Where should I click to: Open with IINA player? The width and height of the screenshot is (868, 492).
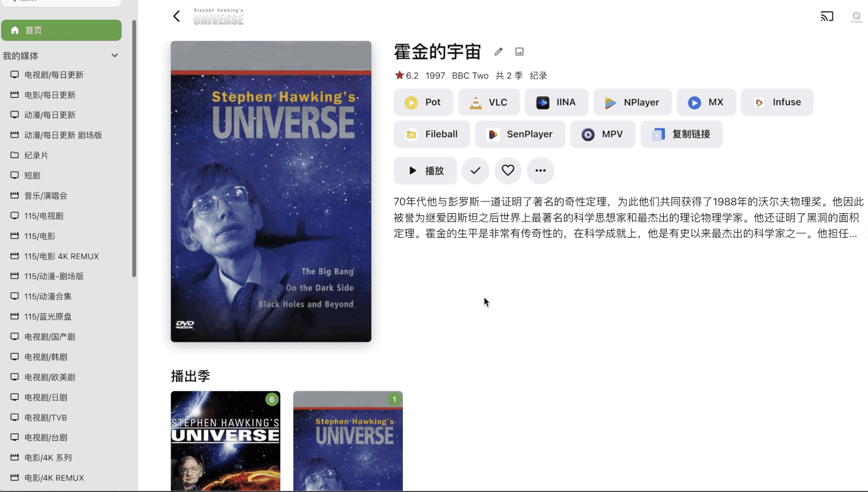[x=556, y=102]
